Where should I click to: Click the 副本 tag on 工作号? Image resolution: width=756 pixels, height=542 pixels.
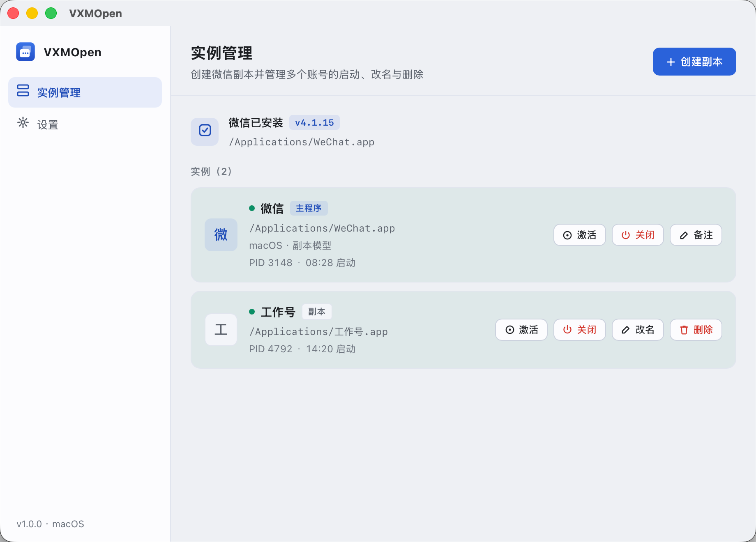(317, 312)
